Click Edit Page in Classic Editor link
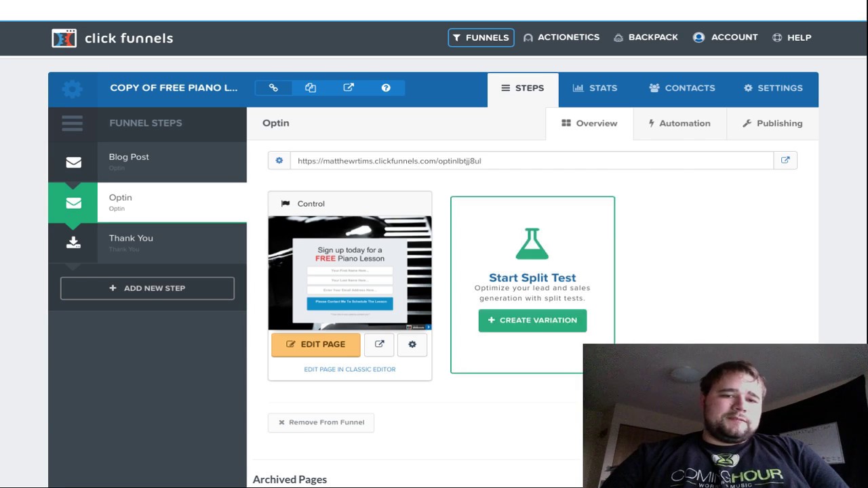The width and height of the screenshot is (868, 488). coord(350,369)
